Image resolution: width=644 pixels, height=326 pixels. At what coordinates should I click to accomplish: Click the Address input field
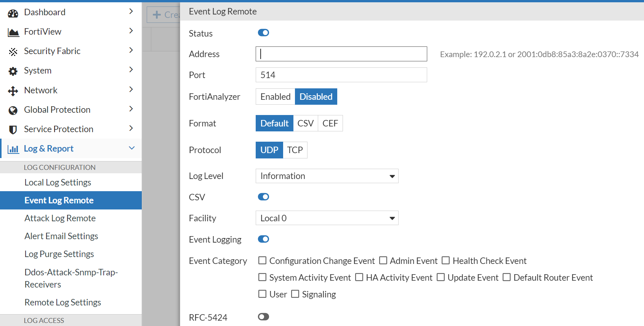(341, 54)
